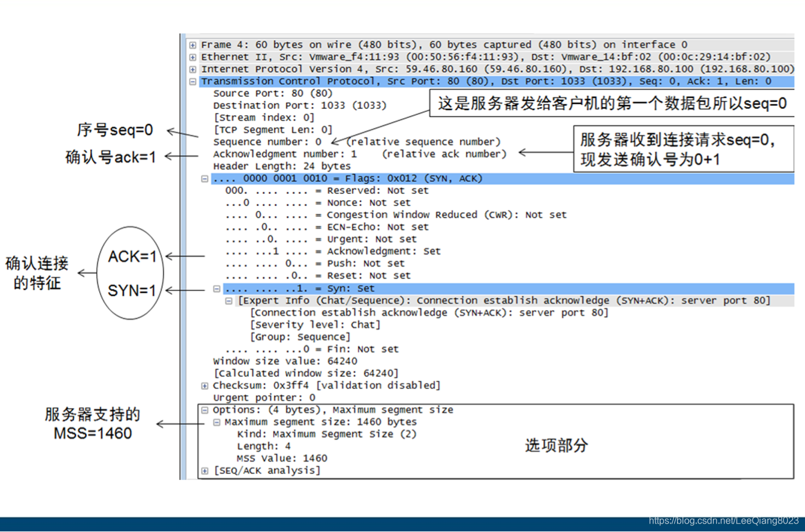805x532 pixels.
Task: Select the Expert Info (Chat/Sequence) row
Action: pyautogui.click(x=504, y=301)
